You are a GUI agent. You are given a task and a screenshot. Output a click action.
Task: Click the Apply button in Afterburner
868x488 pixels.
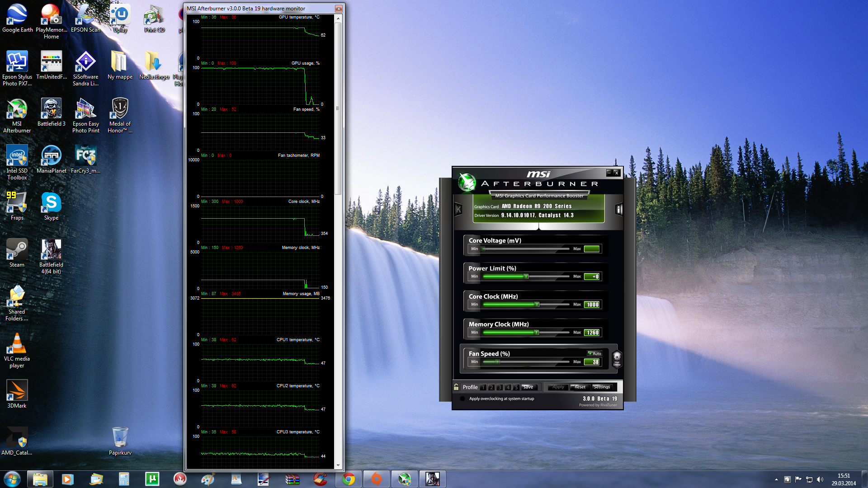(x=558, y=387)
